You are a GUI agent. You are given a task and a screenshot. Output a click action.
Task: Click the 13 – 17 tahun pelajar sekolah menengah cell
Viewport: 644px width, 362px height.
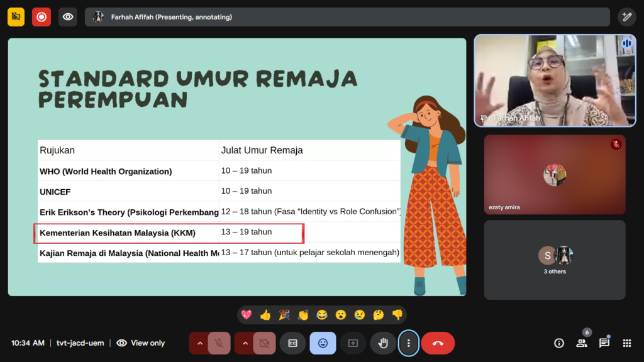(x=310, y=253)
